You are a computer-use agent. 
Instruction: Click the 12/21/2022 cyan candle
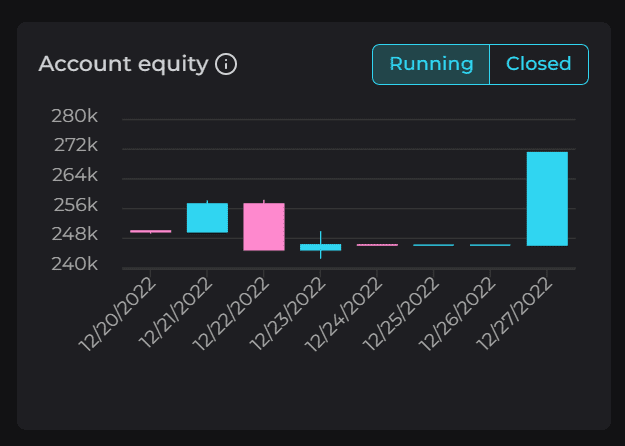click(207, 218)
